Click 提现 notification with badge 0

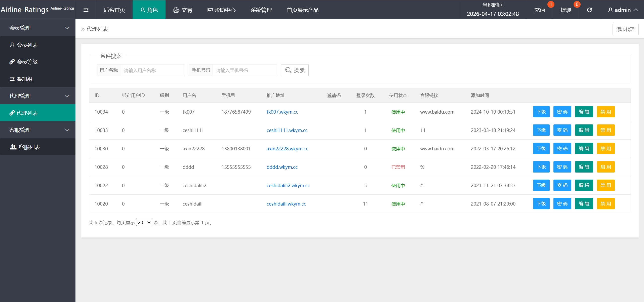[566, 10]
